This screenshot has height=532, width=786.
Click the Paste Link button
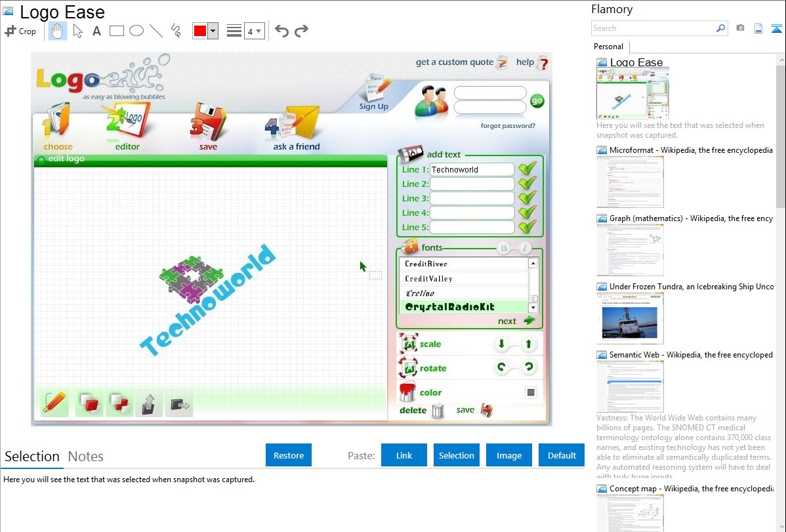[x=404, y=455]
